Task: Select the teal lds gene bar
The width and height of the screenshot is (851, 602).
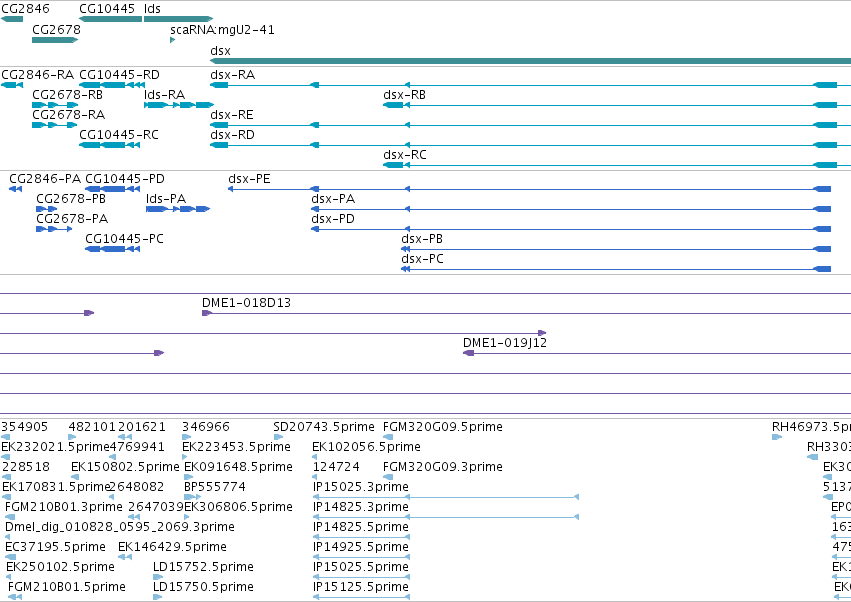Action: 179,19
